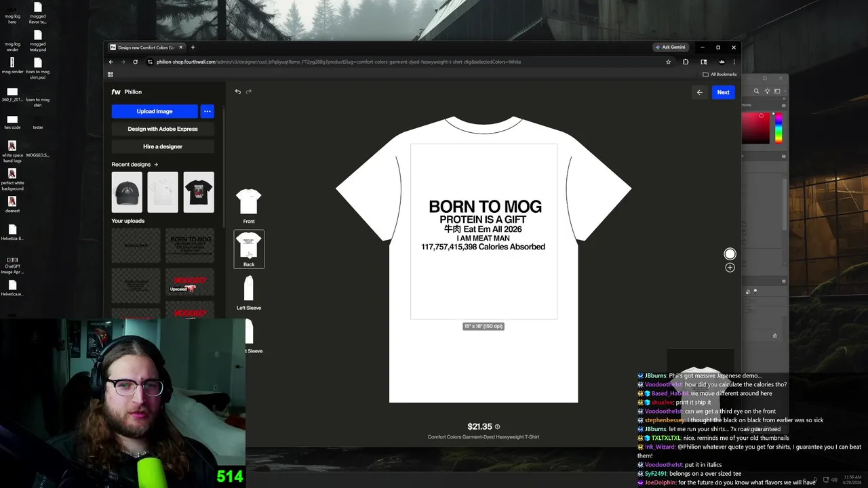
Task: Click Design with Adobe Express
Action: (163, 129)
